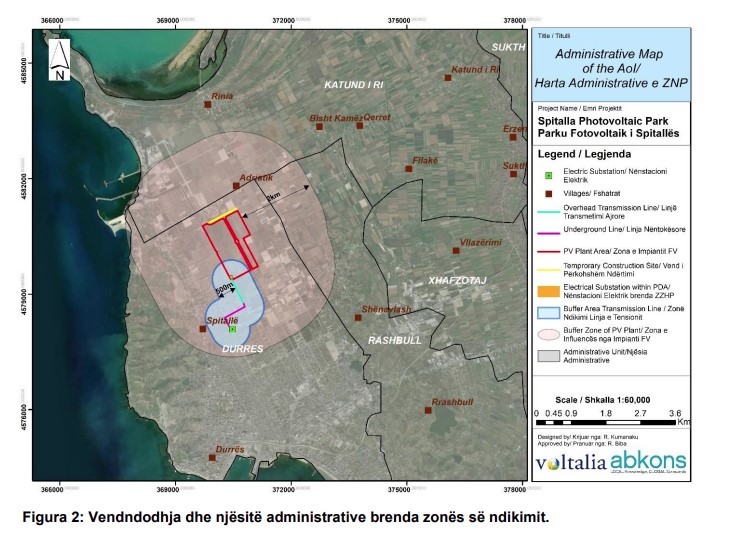Click the pink Buffer Zone legend oval
This screenshot has height=548, width=733.
point(549,334)
